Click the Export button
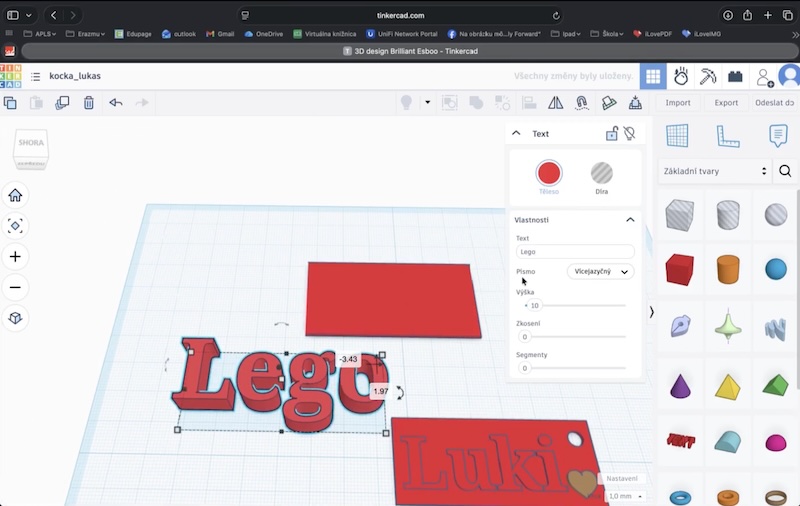This screenshot has height=506, width=800. 726,103
